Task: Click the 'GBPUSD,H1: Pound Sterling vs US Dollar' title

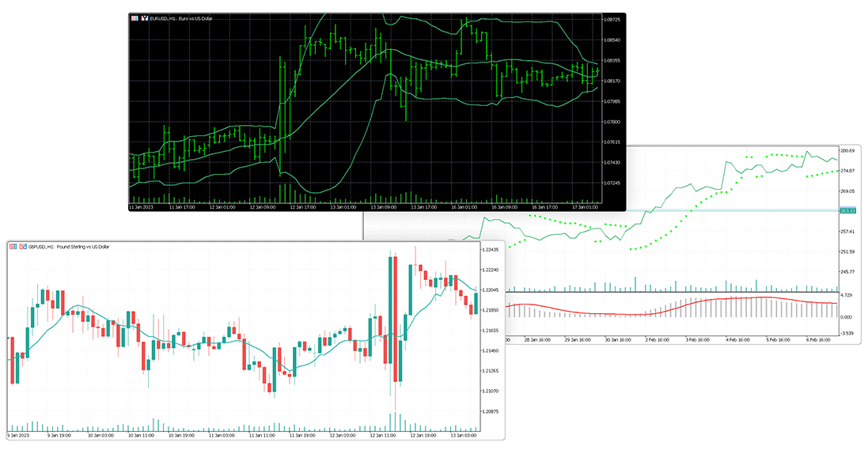Action: (69, 247)
